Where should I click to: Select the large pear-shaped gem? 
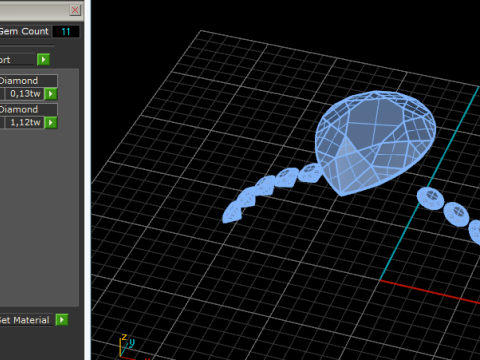tap(375, 142)
